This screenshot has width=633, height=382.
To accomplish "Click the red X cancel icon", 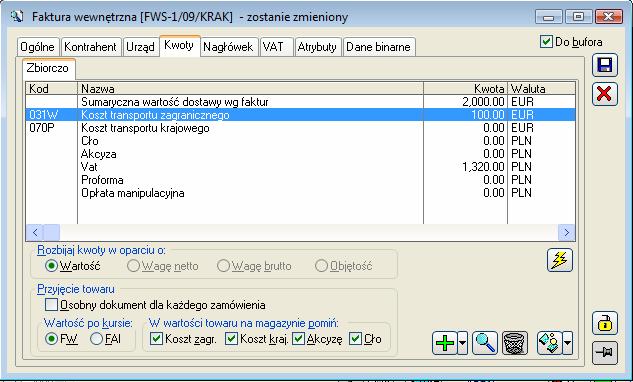I will pyautogui.click(x=605, y=94).
